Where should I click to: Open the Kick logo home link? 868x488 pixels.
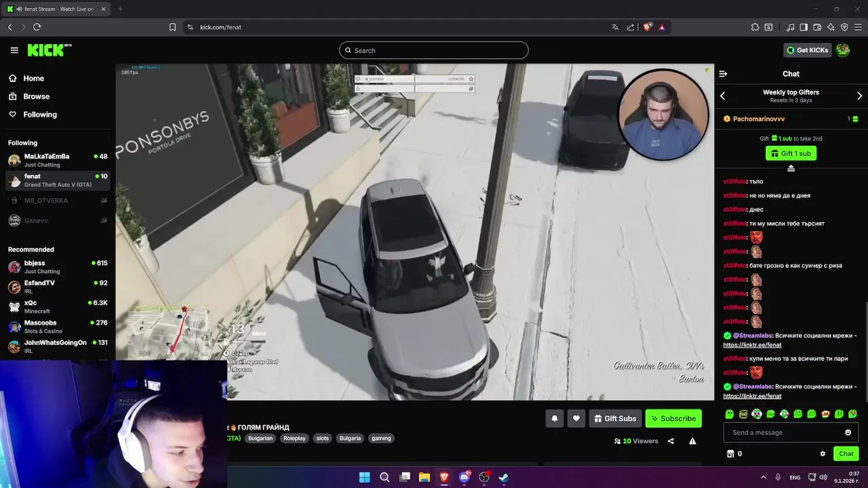point(49,50)
